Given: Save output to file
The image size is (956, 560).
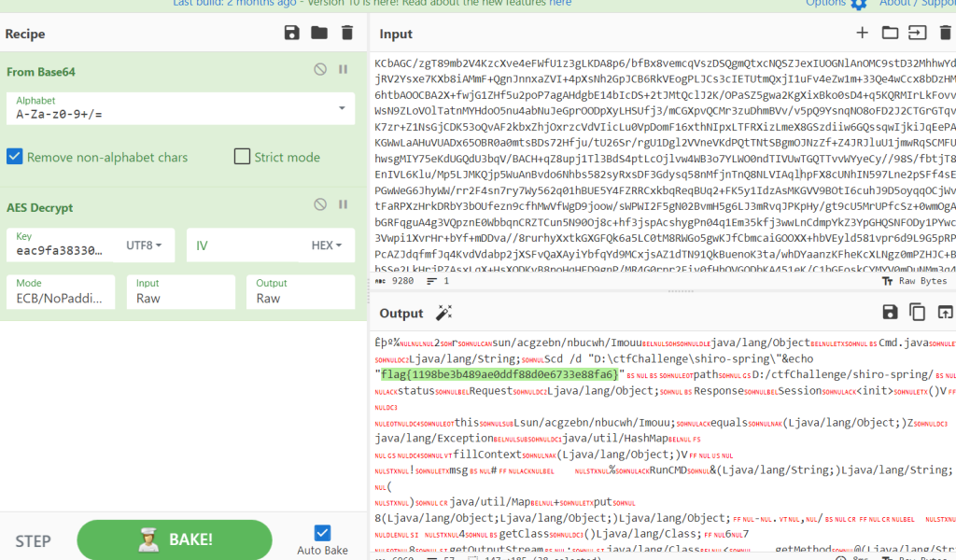Looking at the screenshot, I should (x=890, y=313).
